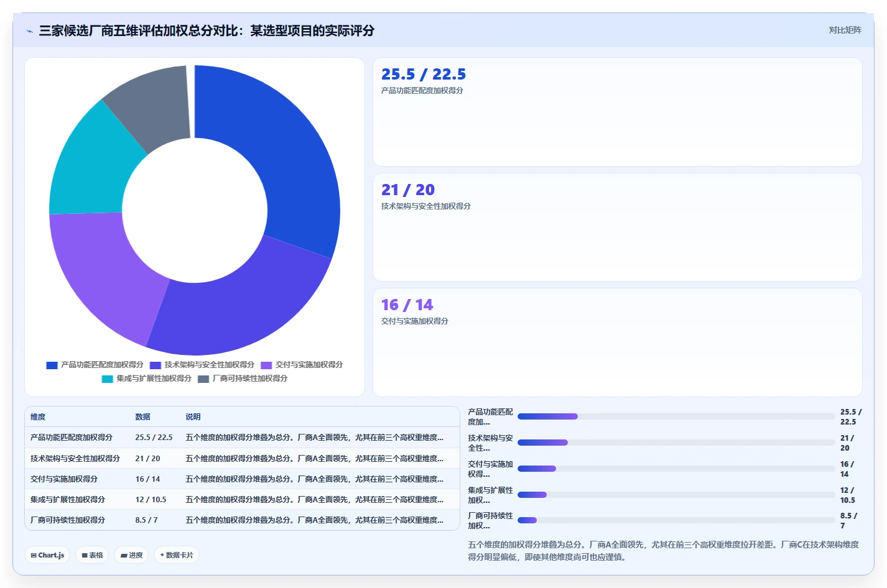Toggle 技术架构与安全性加权得分 legend item

click(x=202, y=365)
